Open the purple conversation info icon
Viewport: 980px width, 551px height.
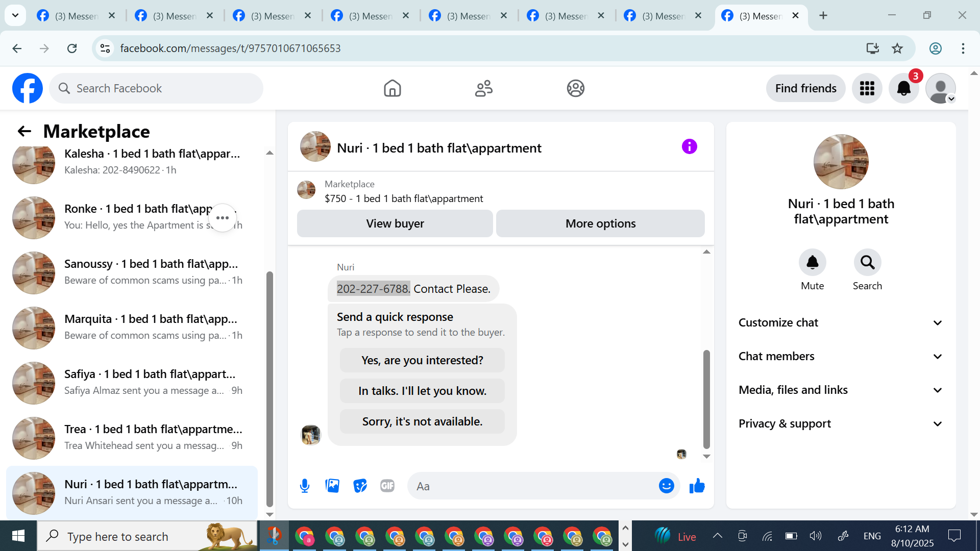pos(689,147)
